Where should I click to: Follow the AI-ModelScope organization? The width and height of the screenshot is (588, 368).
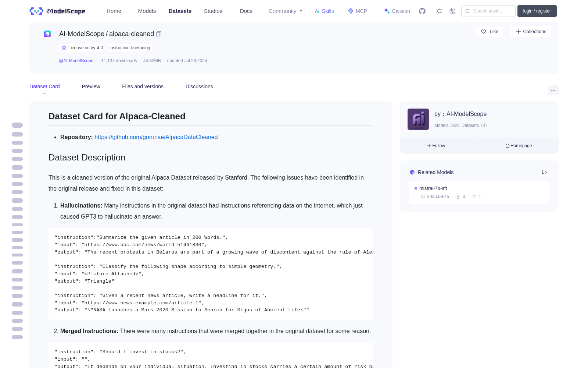pyautogui.click(x=436, y=146)
